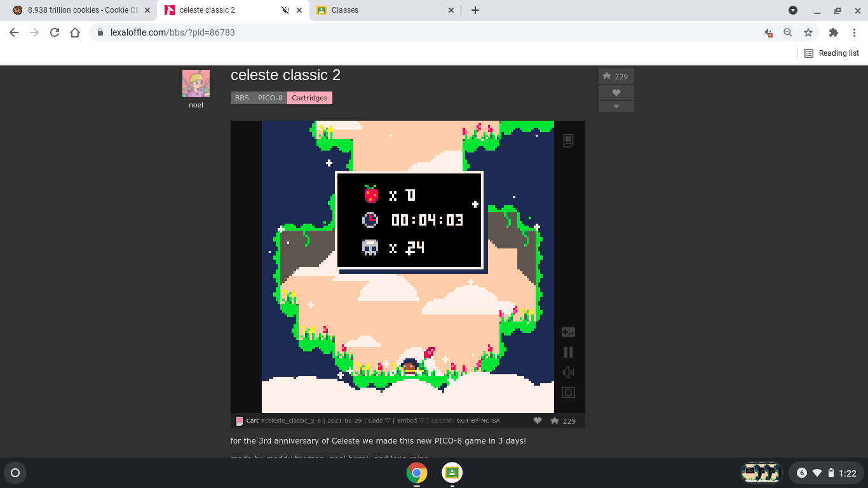
Task: Open the PICO-8 category tag
Action: tap(270, 98)
